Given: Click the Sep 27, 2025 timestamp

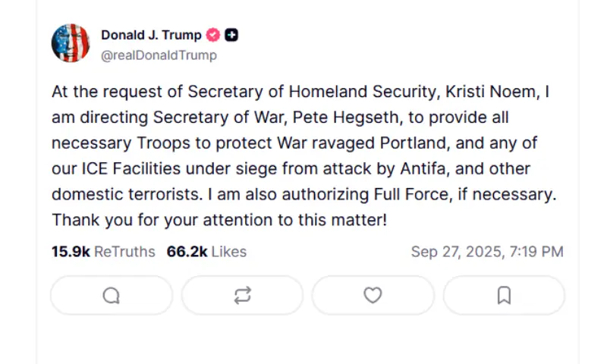Looking at the screenshot, I should click(487, 252).
